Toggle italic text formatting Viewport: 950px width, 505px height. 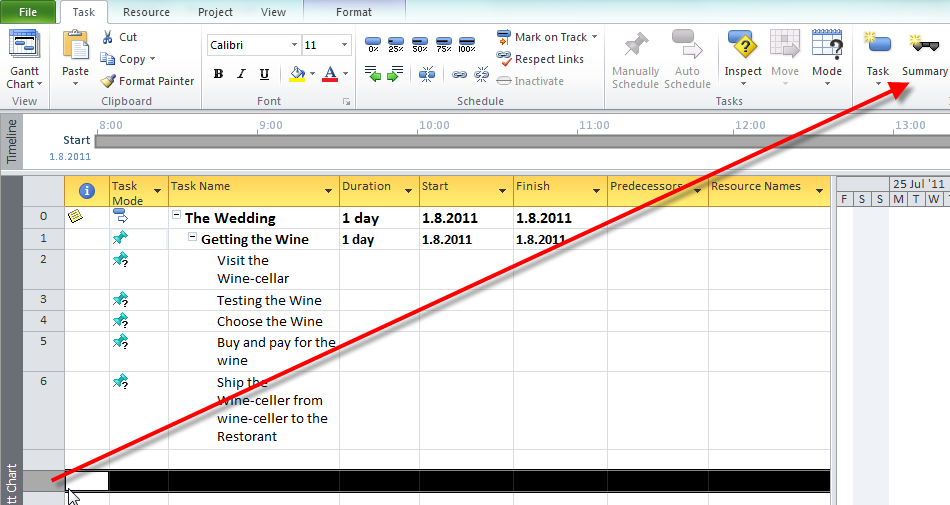click(241, 74)
